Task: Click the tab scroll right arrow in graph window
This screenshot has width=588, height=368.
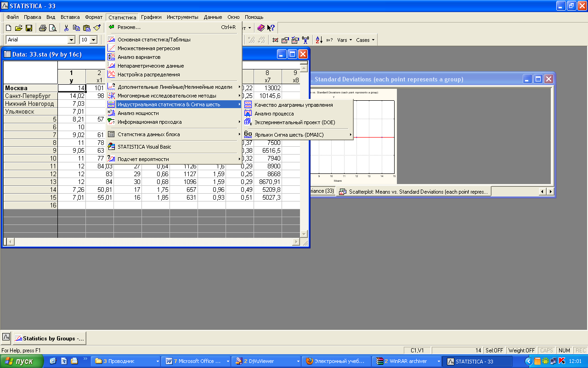Action: (550, 191)
